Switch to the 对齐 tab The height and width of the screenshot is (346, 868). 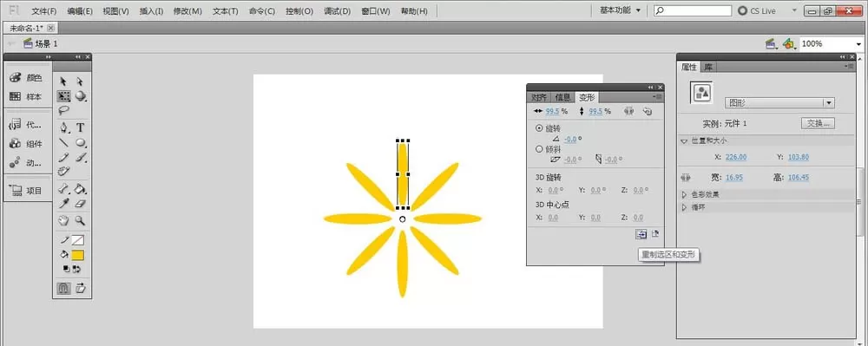click(539, 97)
